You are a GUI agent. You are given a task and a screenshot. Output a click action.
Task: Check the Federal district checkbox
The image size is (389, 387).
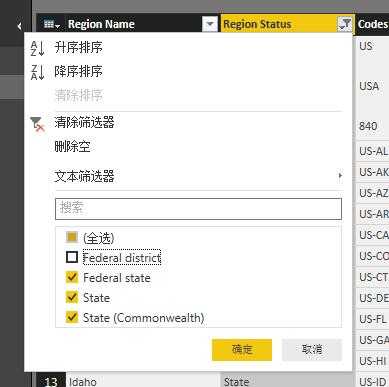72,257
